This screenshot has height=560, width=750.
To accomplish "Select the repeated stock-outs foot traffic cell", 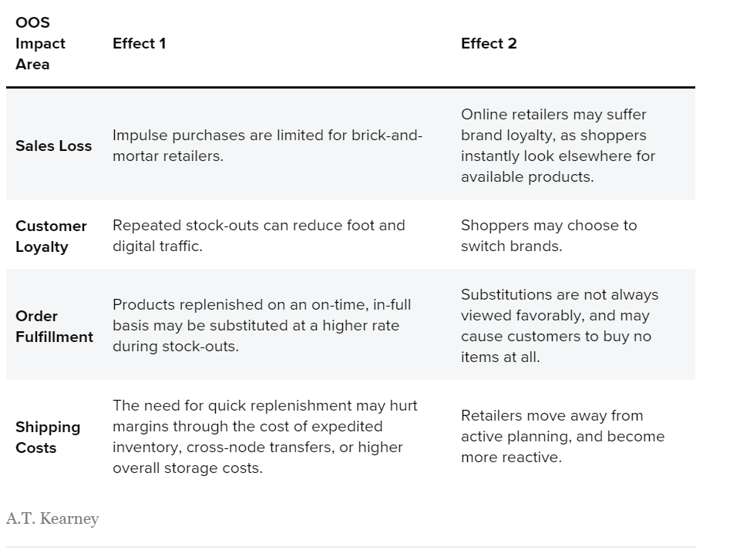I will (258, 236).
